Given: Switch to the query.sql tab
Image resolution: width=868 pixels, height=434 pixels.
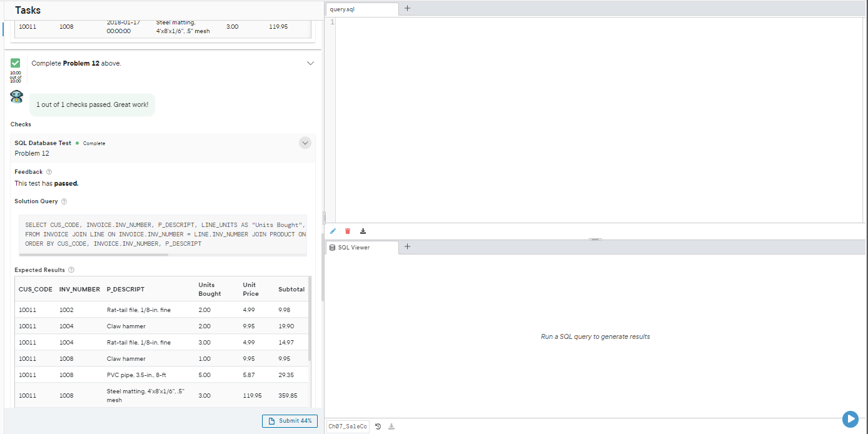Looking at the screenshot, I should pyautogui.click(x=363, y=9).
